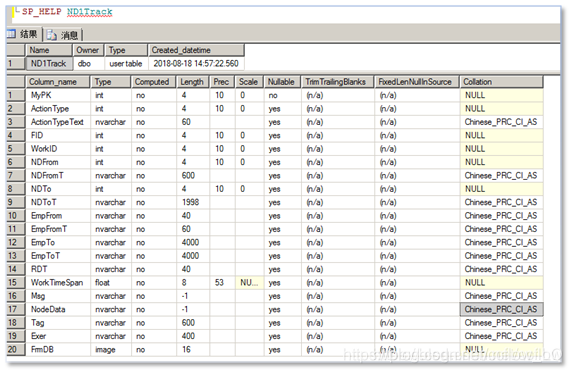The image size is (572, 373).
Task: Select the EmpFrom column name cell
Action: click(x=58, y=216)
